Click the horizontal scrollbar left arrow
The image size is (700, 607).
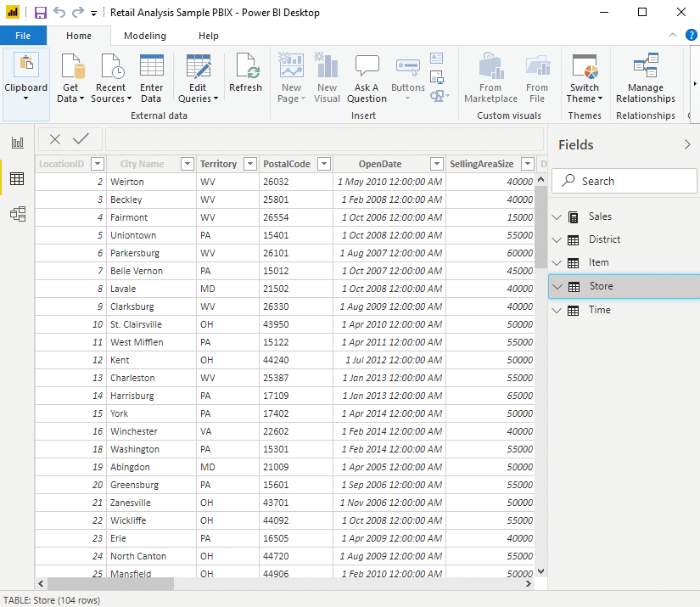[41, 583]
